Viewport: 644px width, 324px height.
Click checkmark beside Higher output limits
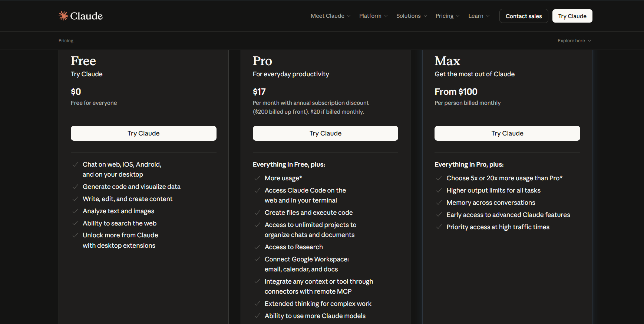[439, 190]
